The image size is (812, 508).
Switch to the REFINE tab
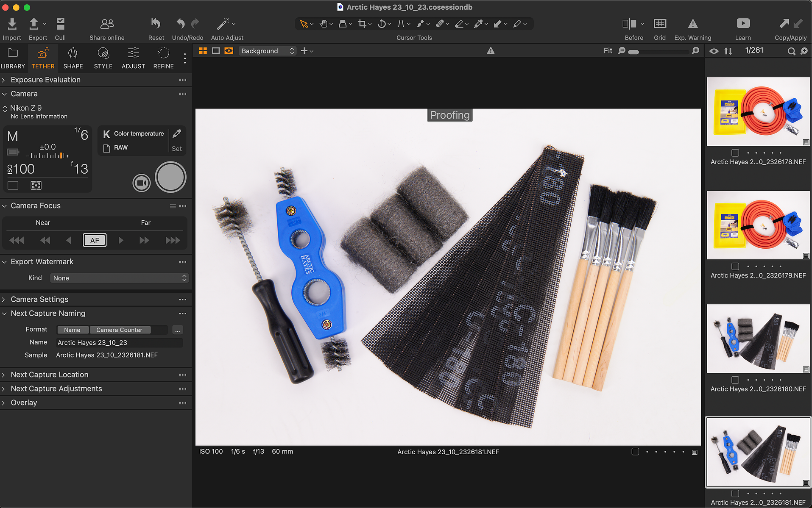(x=163, y=58)
